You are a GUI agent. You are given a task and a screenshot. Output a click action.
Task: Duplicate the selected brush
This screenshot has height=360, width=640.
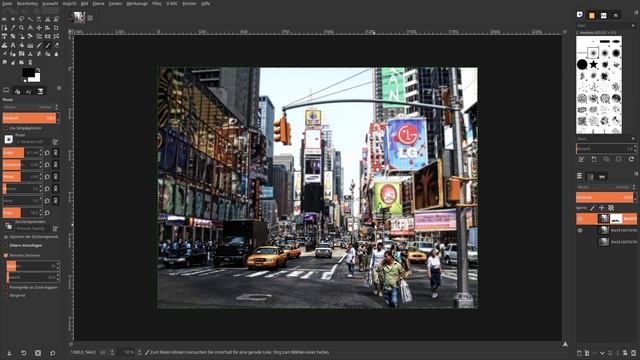click(606, 159)
